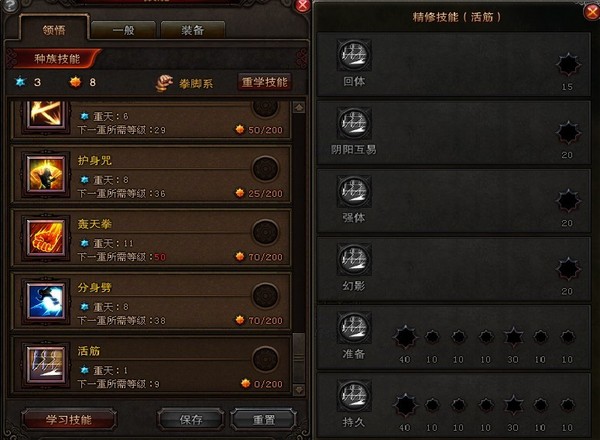Select the 活筋 skill icon in list
The image size is (600, 440).
[x=46, y=365]
